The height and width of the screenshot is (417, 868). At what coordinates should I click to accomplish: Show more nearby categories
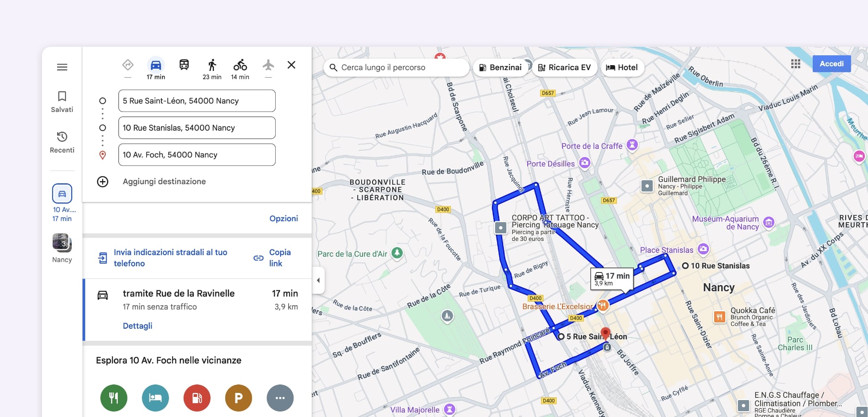pyautogui.click(x=280, y=398)
